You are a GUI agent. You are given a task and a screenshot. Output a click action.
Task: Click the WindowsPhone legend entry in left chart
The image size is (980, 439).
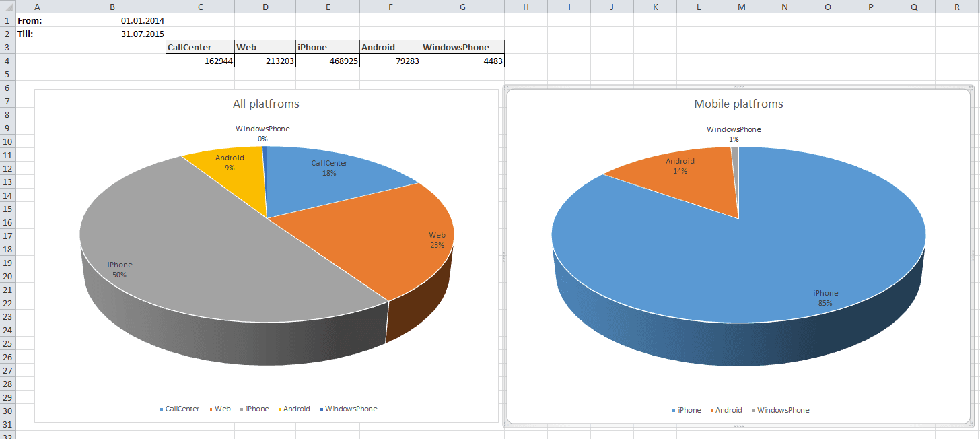(349, 409)
